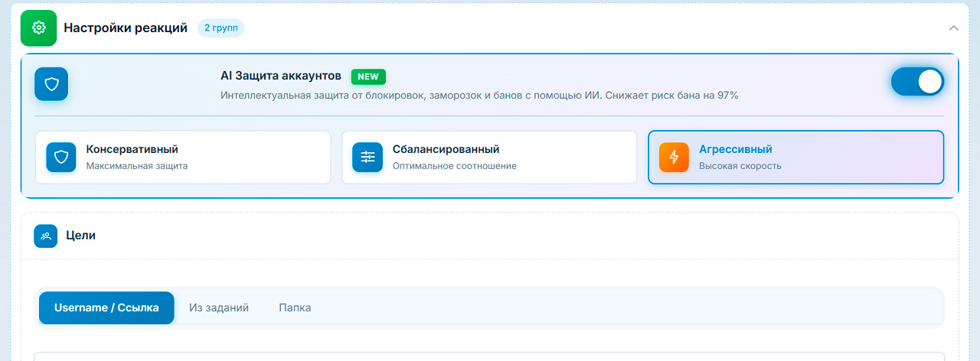Click the sliders icon on the Сбалансированный card
The height and width of the screenshot is (361, 980).
point(367,157)
